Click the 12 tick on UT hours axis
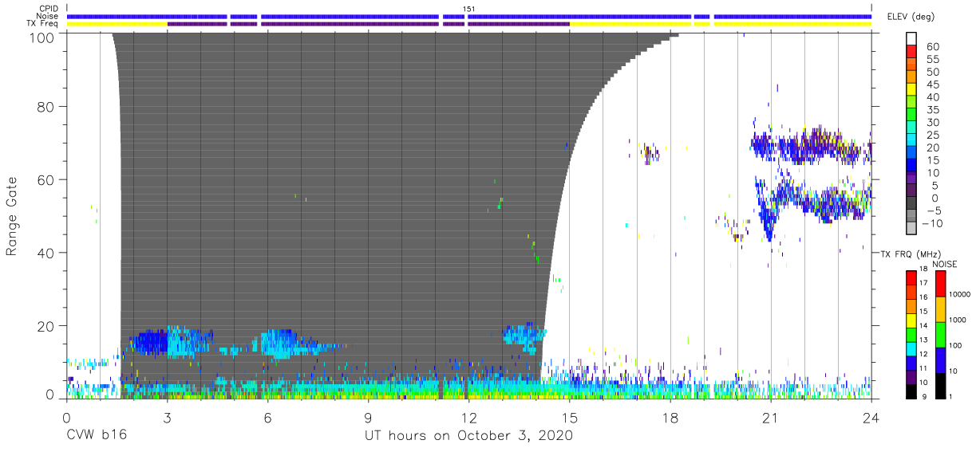980x452 pixels. tap(469, 418)
